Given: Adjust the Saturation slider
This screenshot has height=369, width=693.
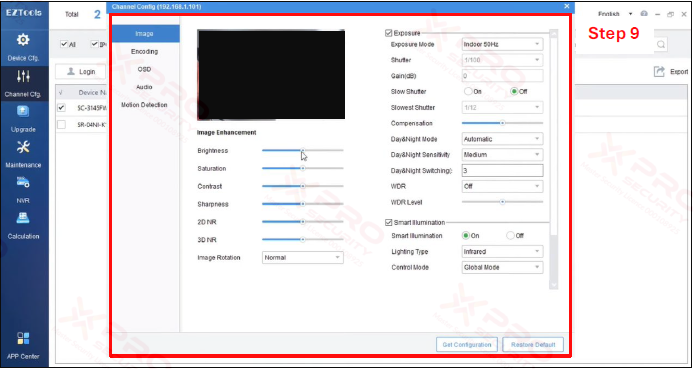Looking at the screenshot, I should 303,168.
